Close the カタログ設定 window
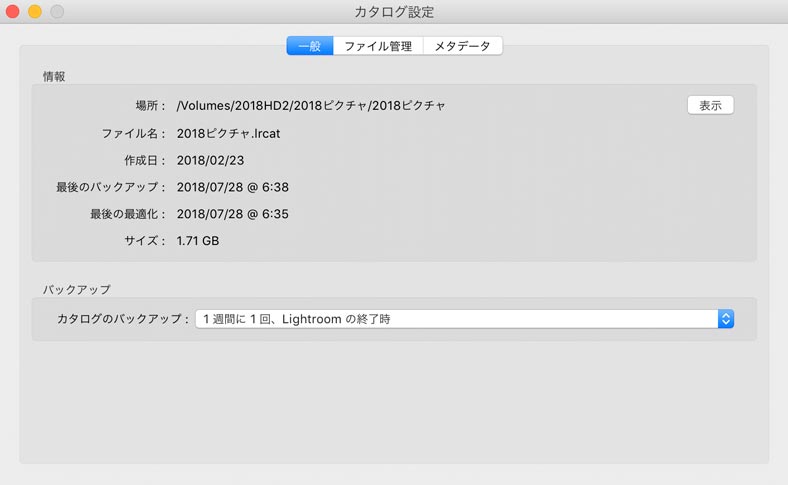 click(13, 11)
